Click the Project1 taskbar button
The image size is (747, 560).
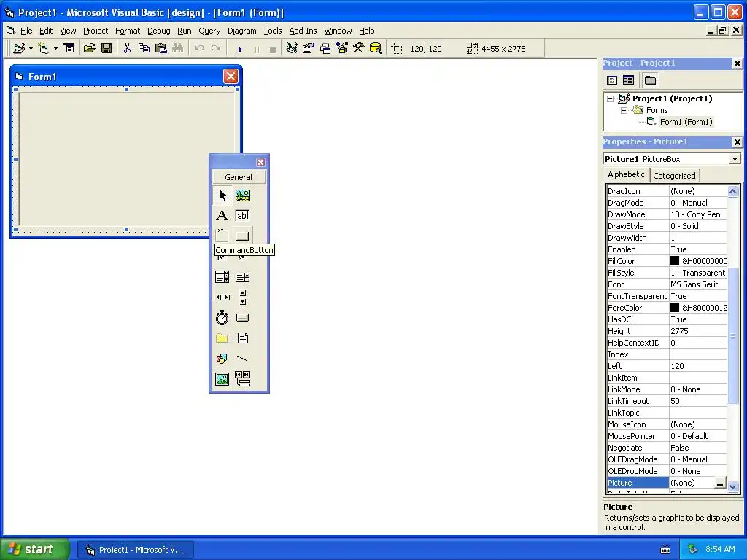point(135,550)
